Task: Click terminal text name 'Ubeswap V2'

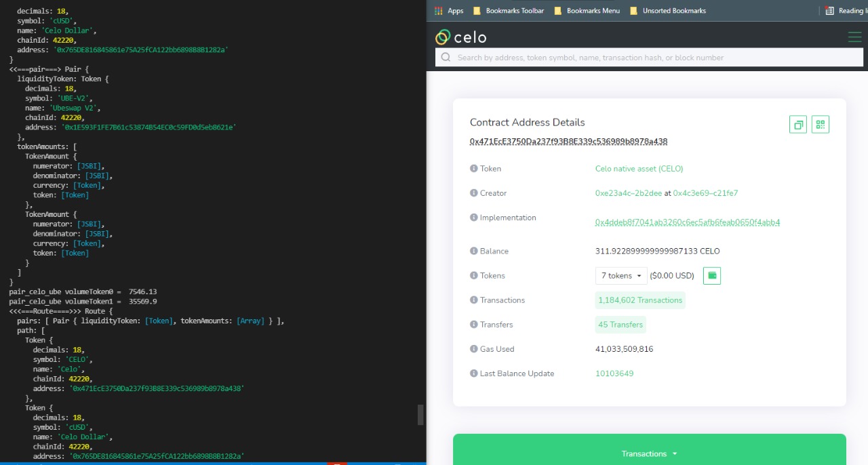Action: coord(63,108)
